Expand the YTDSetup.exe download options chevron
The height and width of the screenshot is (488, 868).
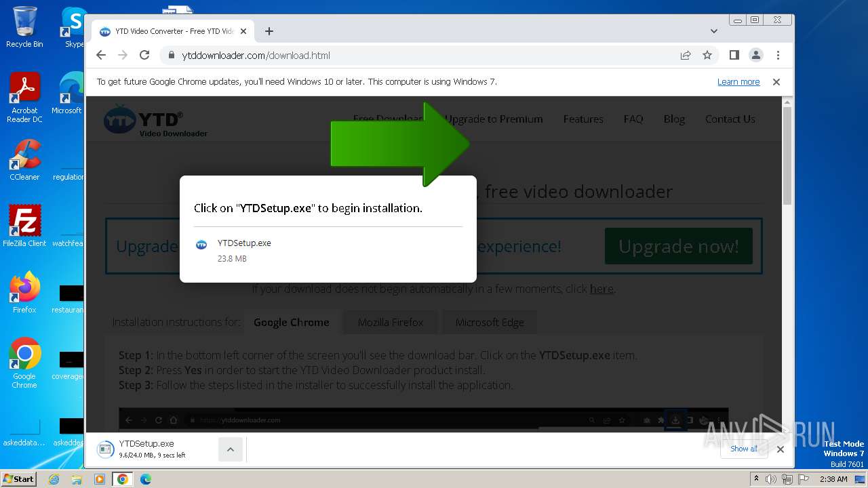(x=231, y=449)
